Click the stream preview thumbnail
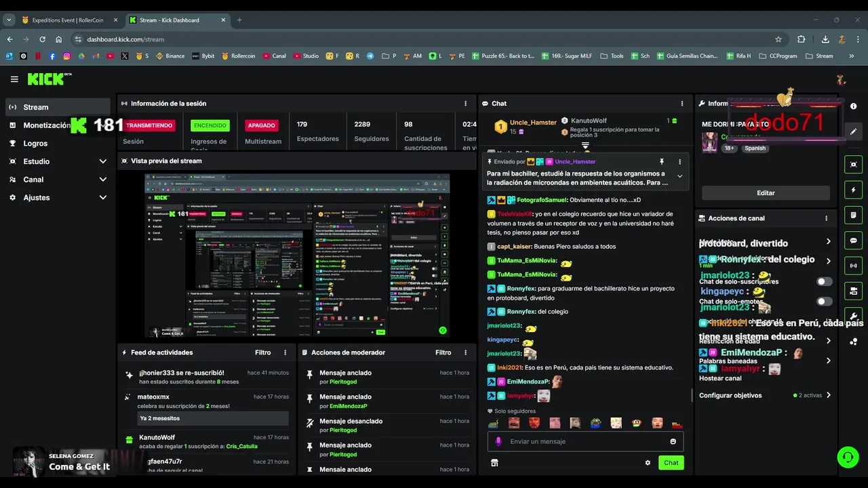 click(x=297, y=256)
